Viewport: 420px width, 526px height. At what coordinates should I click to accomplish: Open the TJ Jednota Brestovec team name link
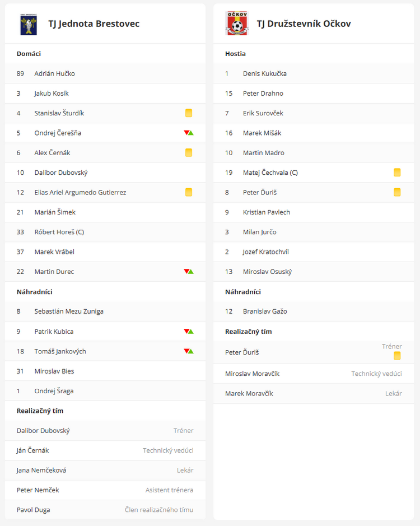[94, 24]
